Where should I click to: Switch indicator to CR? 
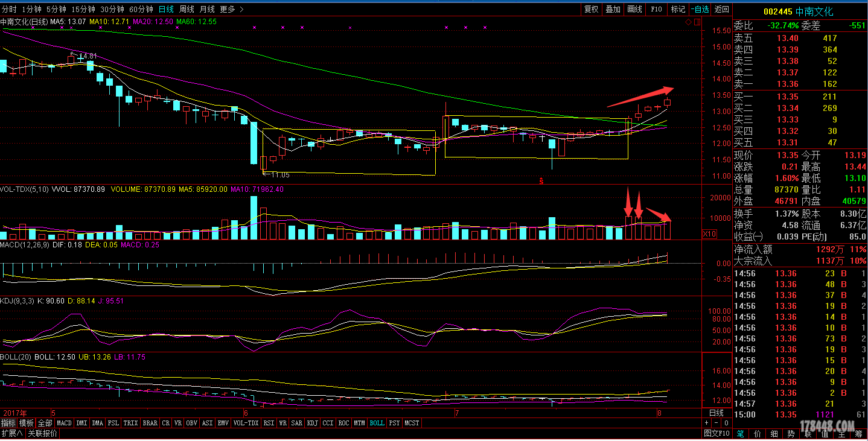pos(165,423)
